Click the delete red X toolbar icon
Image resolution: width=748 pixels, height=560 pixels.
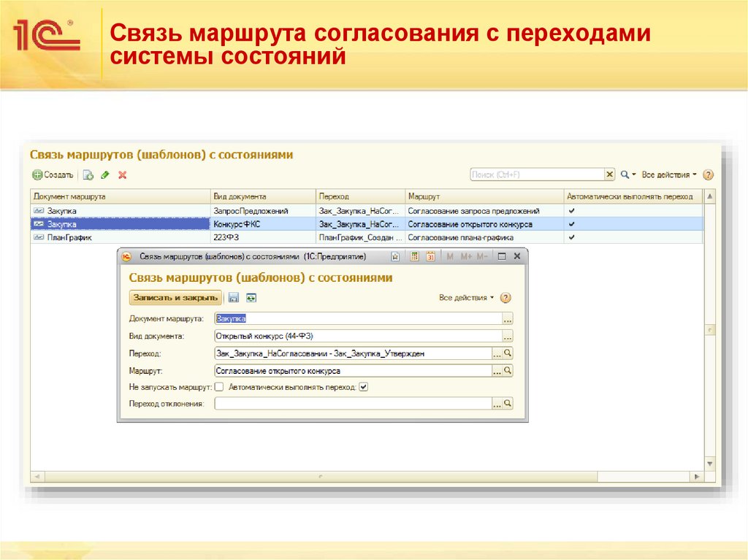tap(122, 174)
